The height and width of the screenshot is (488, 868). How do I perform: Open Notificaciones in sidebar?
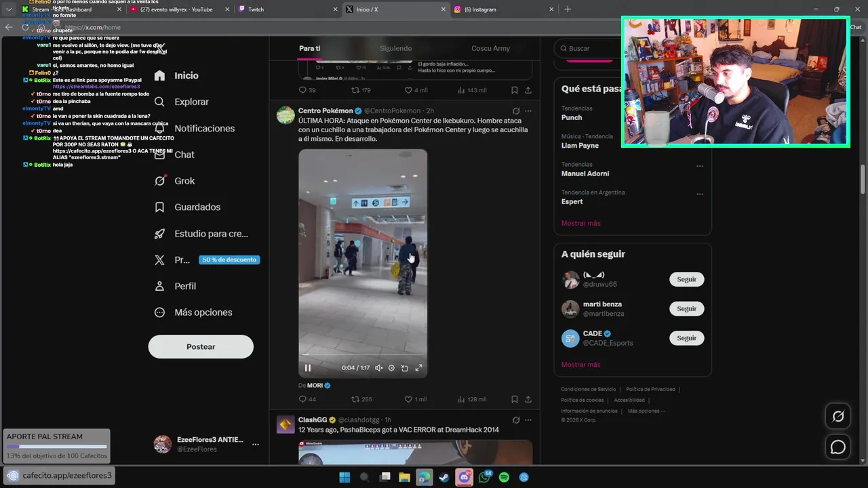[194, 128]
